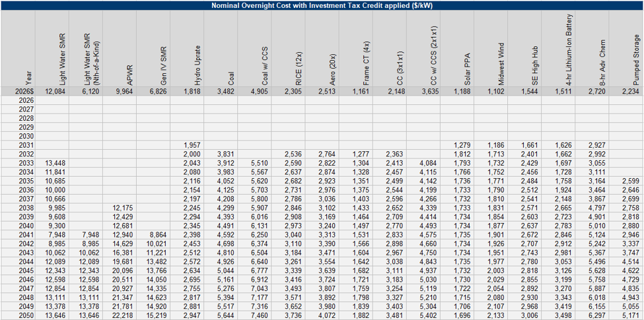Click Gen IV SMR value 11,221 for 2043
Screen dimensions: 644x320
click(x=157, y=253)
